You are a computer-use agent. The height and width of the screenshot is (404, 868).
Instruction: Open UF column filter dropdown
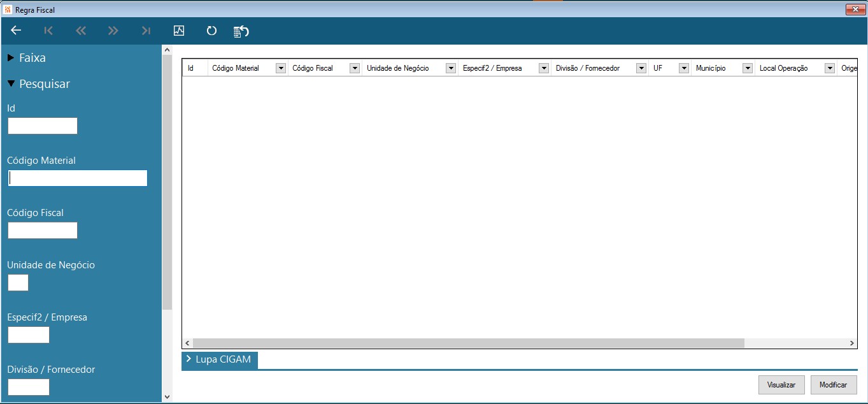684,68
